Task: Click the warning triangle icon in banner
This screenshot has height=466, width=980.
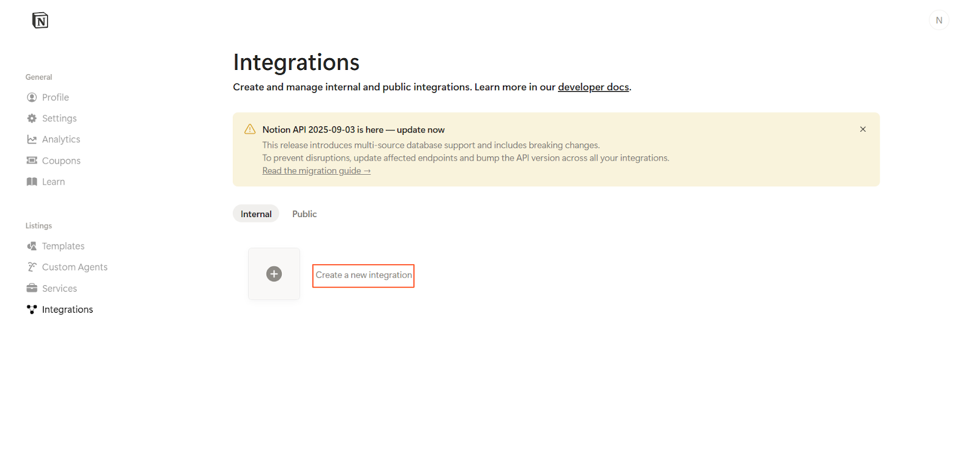Action: [x=250, y=129]
